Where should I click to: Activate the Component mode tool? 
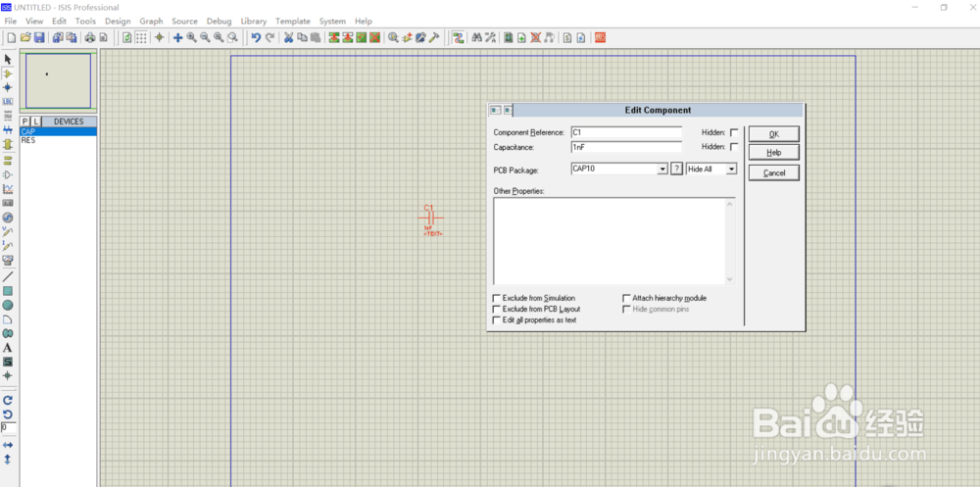tap(8, 73)
